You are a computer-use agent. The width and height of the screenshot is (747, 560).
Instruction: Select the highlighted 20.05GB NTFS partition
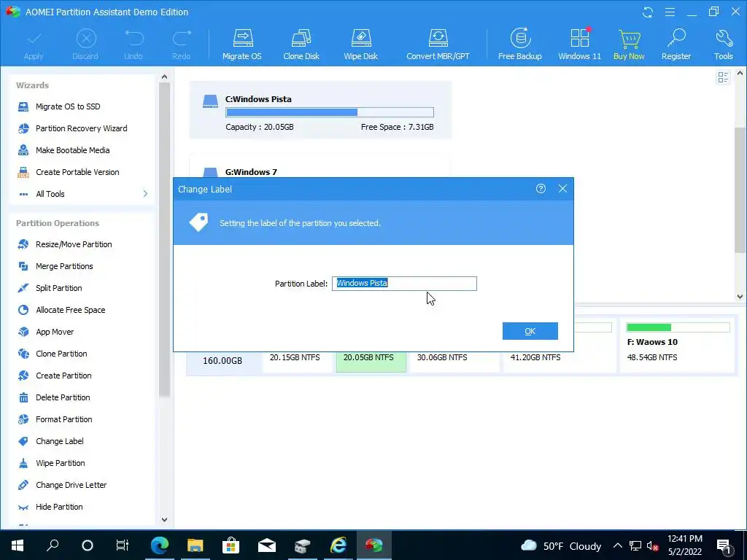point(371,362)
